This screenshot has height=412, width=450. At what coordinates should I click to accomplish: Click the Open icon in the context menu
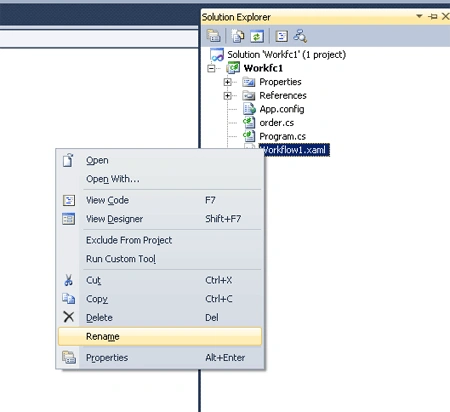click(68, 160)
